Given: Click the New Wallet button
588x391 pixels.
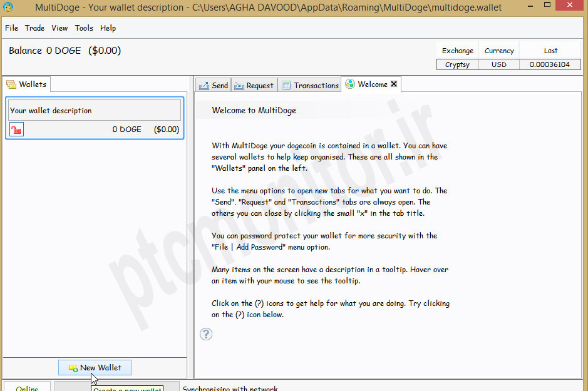Looking at the screenshot, I should click(95, 368).
